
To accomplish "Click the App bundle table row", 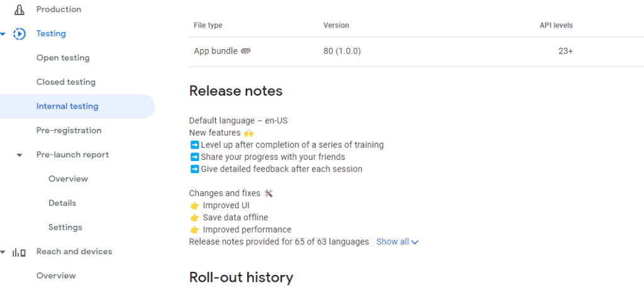I will [x=416, y=52].
